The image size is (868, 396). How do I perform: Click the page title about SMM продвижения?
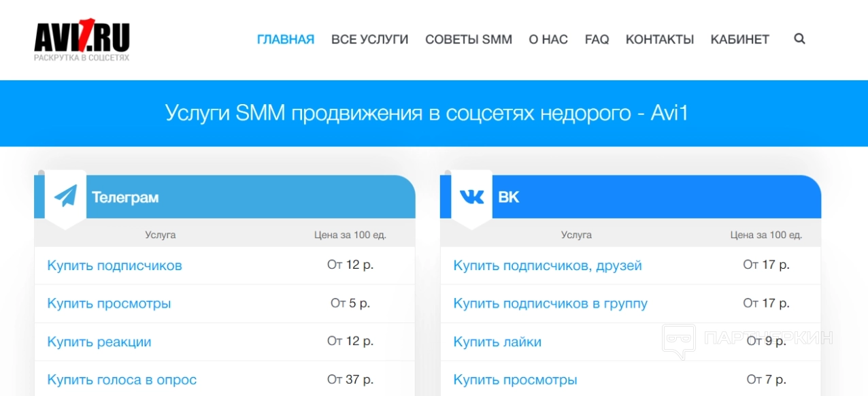tap(427, 113)
